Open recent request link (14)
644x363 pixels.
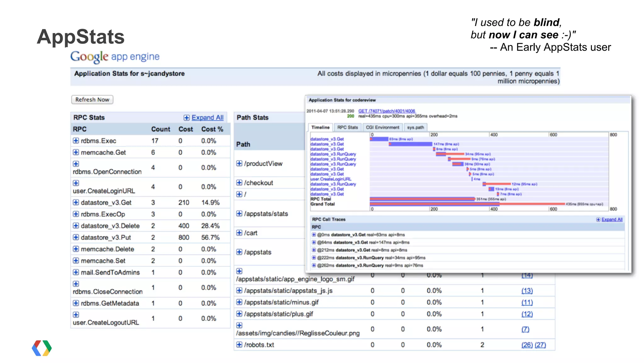tap(527, 276)
